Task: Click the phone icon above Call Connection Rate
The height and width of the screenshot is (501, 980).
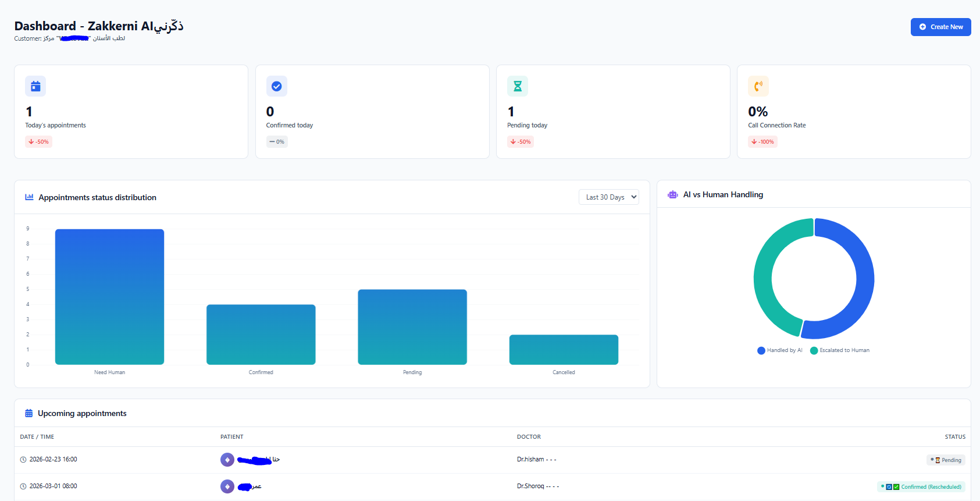Action: 758,86
